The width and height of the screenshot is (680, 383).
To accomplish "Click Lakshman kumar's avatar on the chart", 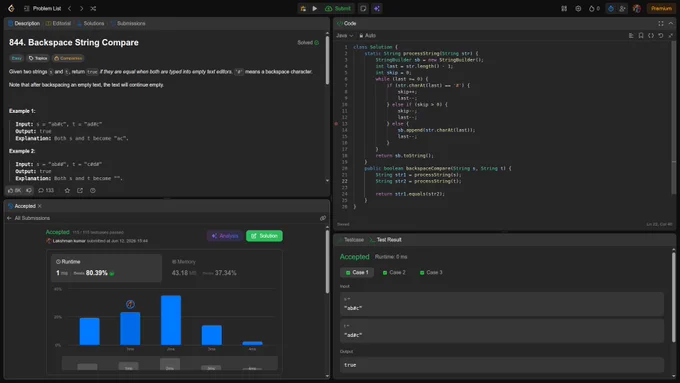I will [130, 304].
